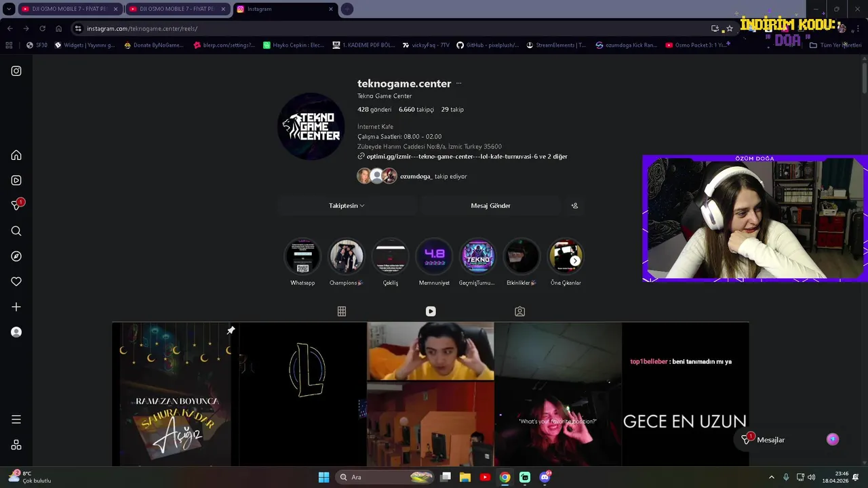Viewport: 868px width, 488px height.
Task: Open the Champions story highlight
Action: pyautogui.click(x=347, y=257)
